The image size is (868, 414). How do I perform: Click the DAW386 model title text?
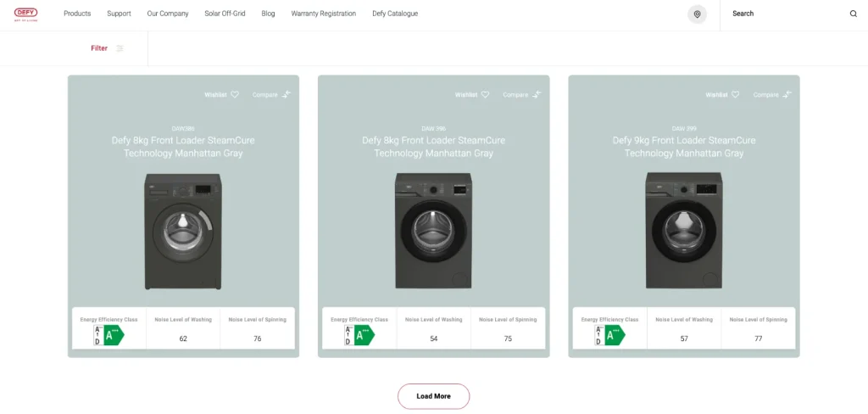click(x=183, y=129)
